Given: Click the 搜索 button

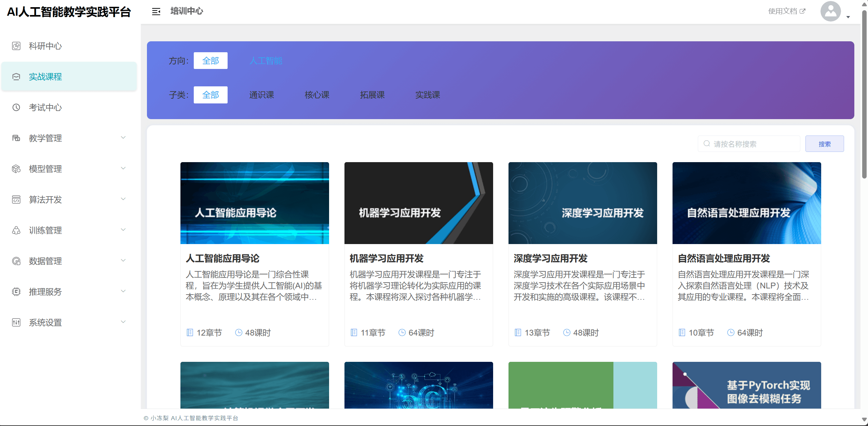Looking at the screenshot, I should (824, 144).
